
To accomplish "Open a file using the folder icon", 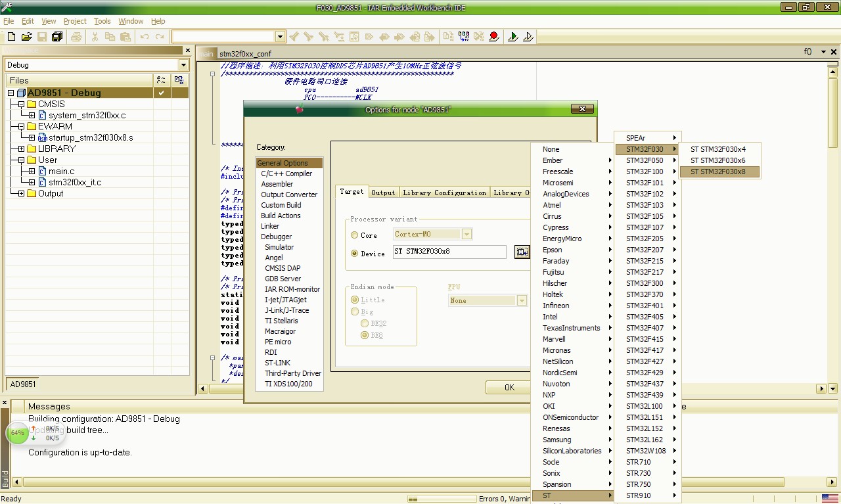I will [x=26, y=37].
